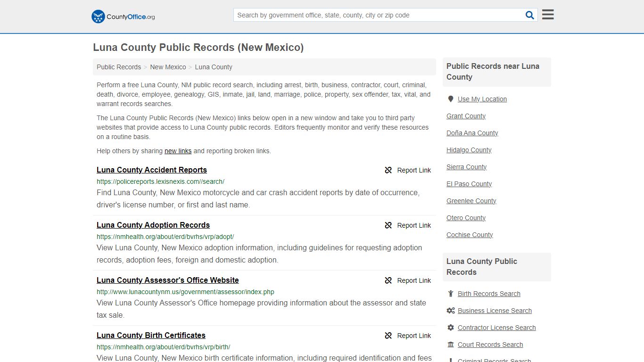Report Link for Assessor's Office Website
Viewport: 644px width, 362px height.
tap(414, 280)
